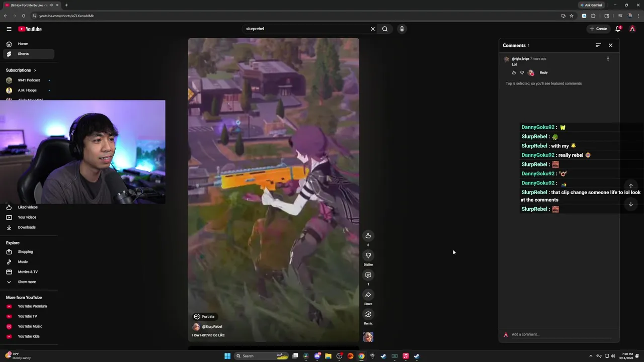Open the @SlurpRebel channel from the Short

[x=212, y=327]
